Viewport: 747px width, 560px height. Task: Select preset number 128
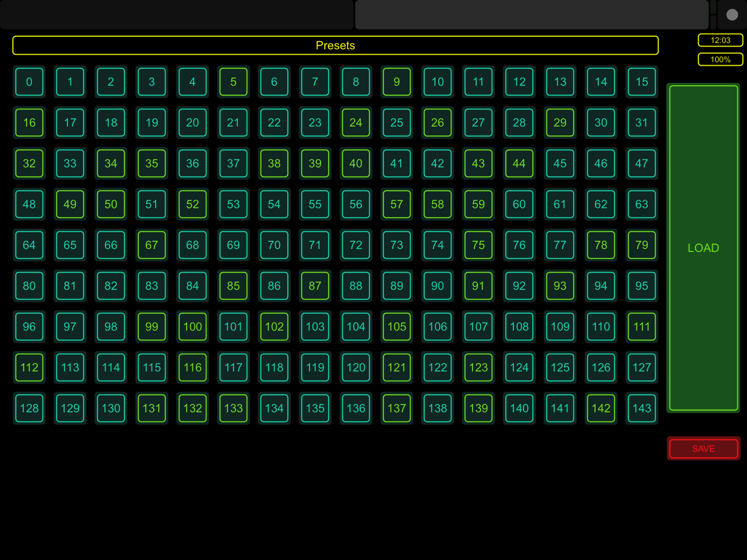(x=29, y=408)
